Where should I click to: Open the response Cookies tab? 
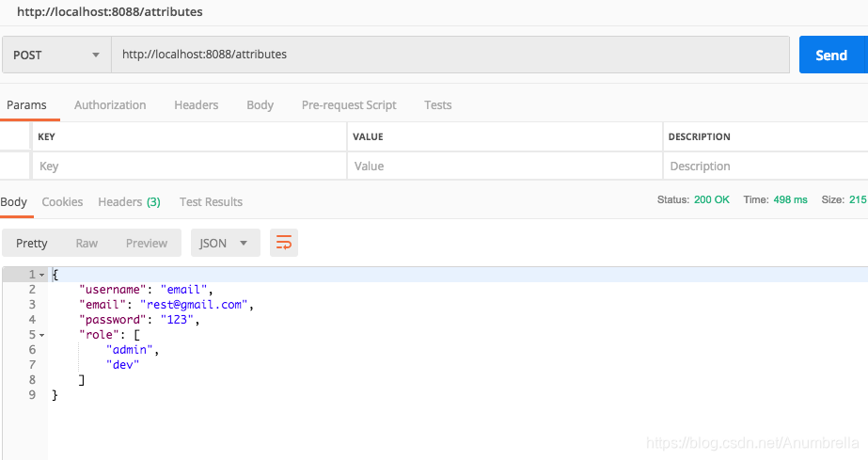(62, 202)
